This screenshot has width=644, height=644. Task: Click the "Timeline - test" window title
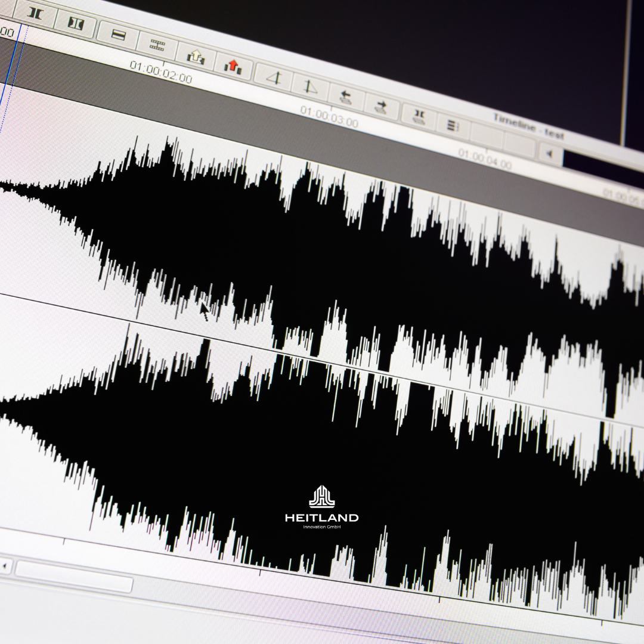pyautogui.click(x=528, y=126)
